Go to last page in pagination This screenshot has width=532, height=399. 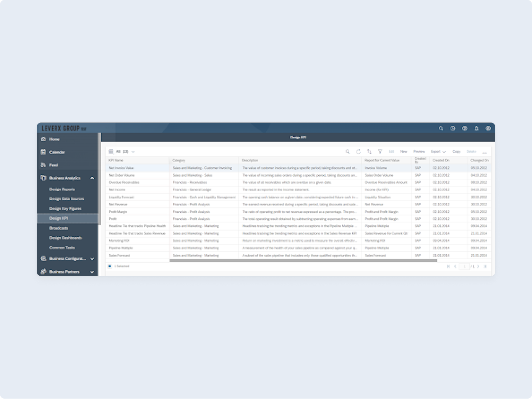click(x=485, y=267)
